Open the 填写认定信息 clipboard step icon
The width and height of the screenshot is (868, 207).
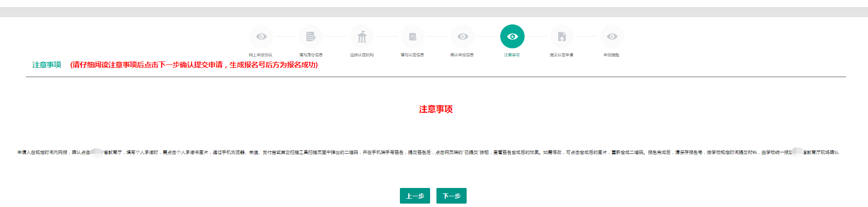413,37
